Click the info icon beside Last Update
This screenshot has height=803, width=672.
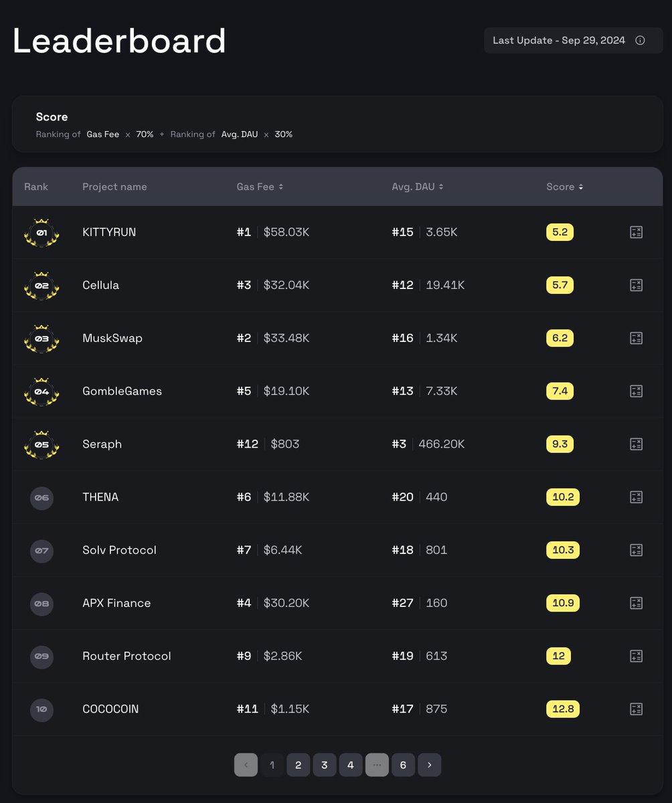tap(640, 40)
